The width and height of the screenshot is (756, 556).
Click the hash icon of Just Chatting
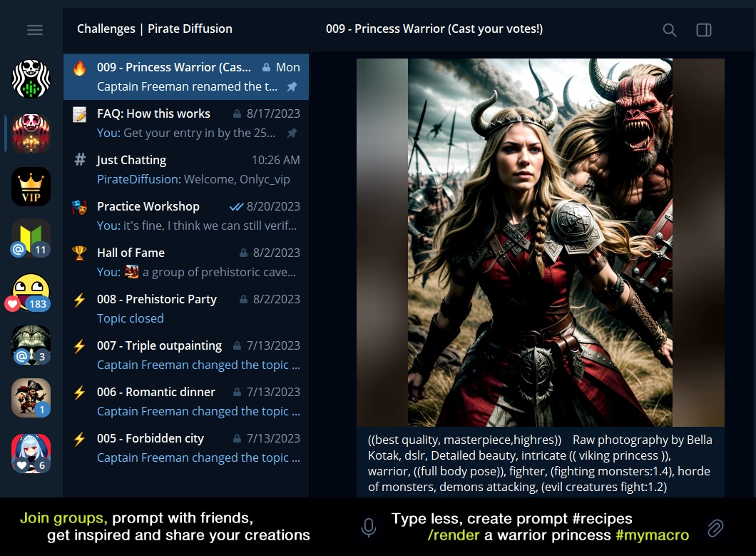pyautogui.click(x=80, y=159)
